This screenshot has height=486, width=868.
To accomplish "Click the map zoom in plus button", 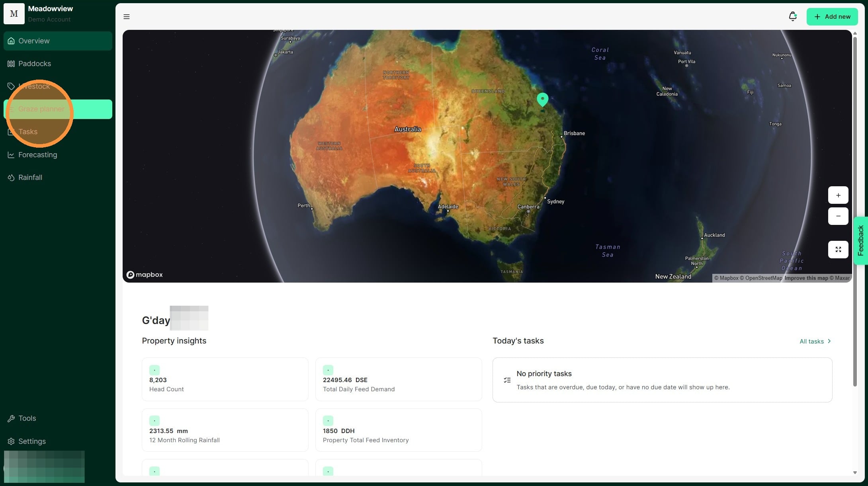I will coord(838,195).
